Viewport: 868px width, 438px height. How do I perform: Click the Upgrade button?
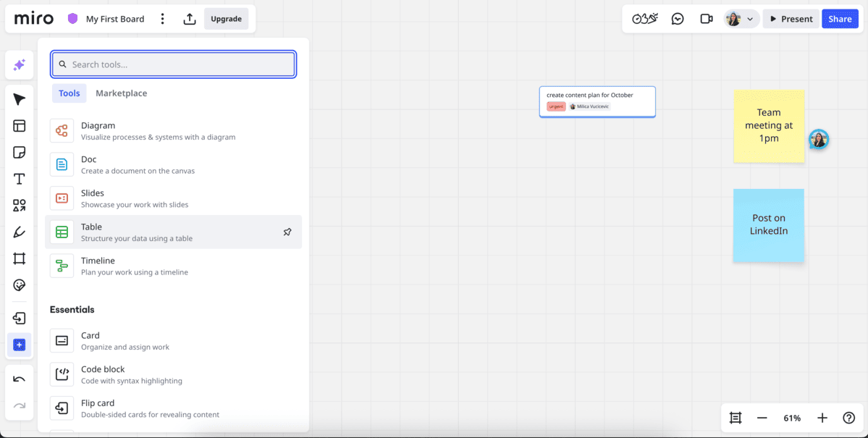point(226,19)
